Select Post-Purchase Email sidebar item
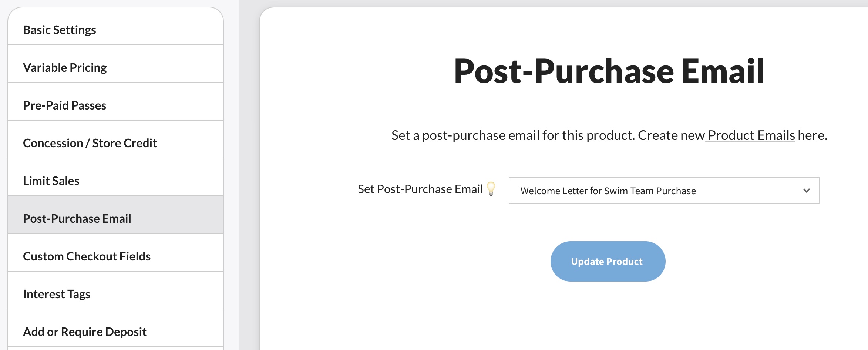 (77, 219)
